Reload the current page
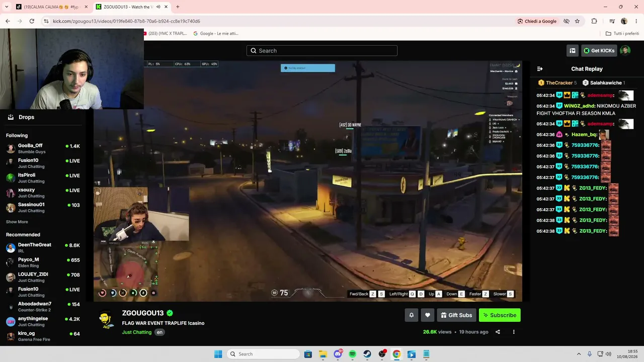The width and height of the screenshot is (644, 362). [x=32, y=21]
